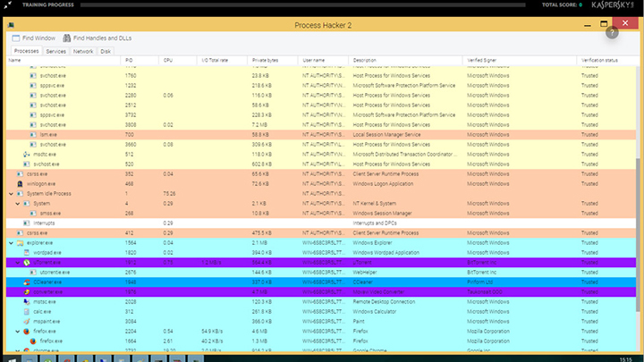Viewport: 644px width, 362px height.
Task: Click the Training Progress bar
Action: pyautogui.click(x=303, y=5)
